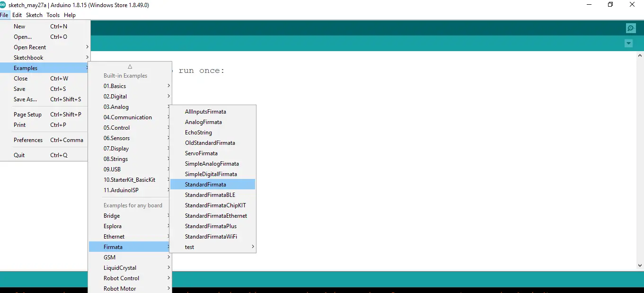The width and height of the screenshot is (644, 293).
Task: Open the Help menu
Action: tap(70, 15)
